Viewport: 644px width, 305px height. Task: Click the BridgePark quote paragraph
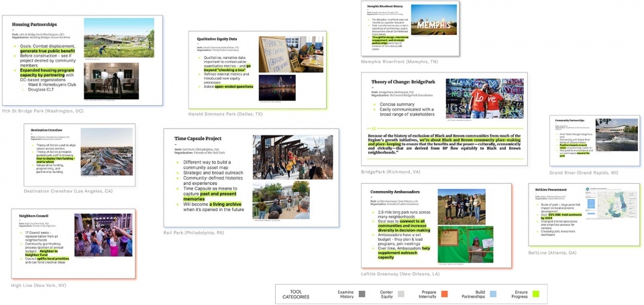444,144
